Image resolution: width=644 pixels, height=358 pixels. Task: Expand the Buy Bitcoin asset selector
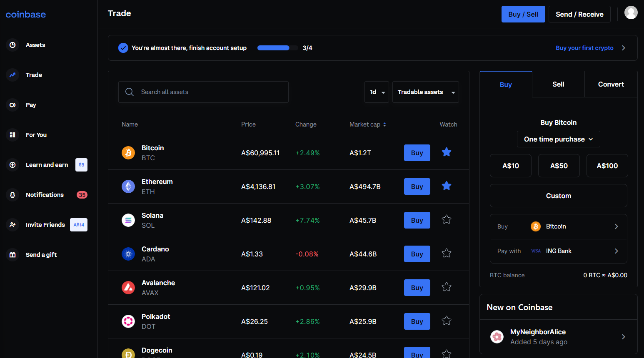click(x=558, y=226)
